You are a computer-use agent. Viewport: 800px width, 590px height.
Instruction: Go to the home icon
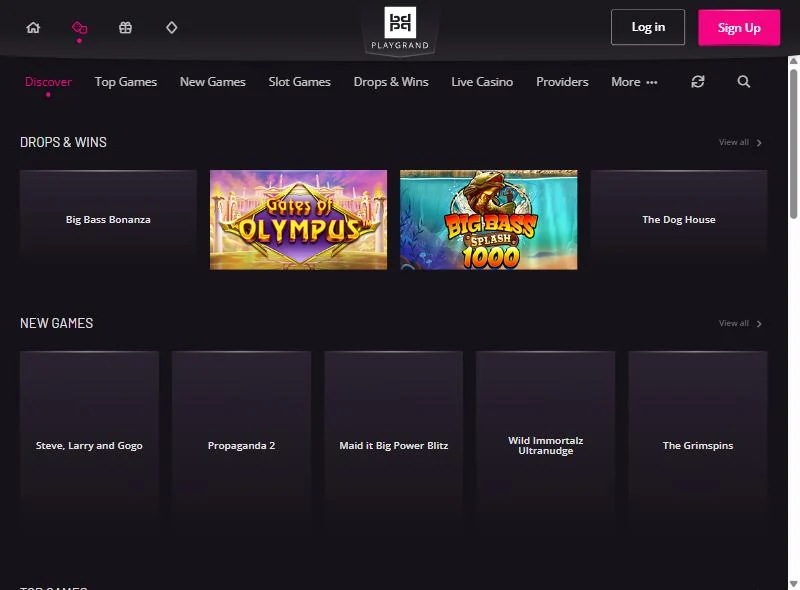[33, 28]
